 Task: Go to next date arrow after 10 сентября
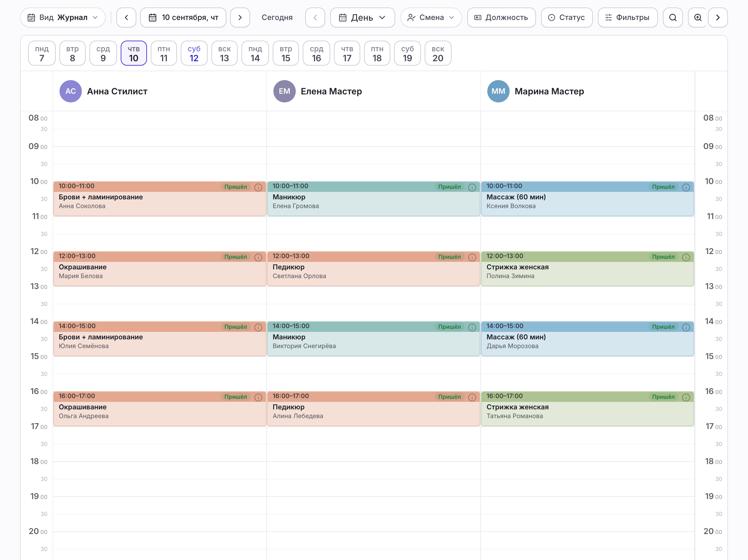[x=240, y=17]
